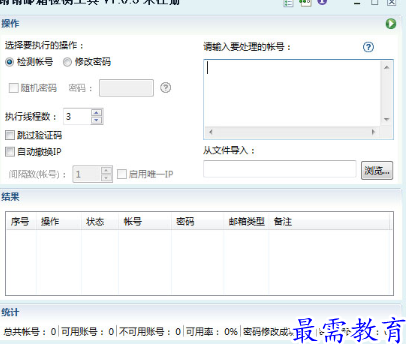
Task: Enable the 自动切换IP checkbox
Action: (x=10, y=152)
